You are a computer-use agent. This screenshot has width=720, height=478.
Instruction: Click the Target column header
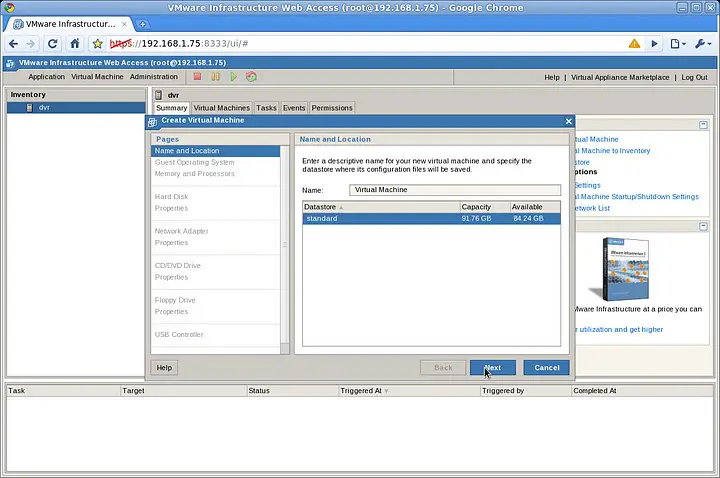[184, 391]
